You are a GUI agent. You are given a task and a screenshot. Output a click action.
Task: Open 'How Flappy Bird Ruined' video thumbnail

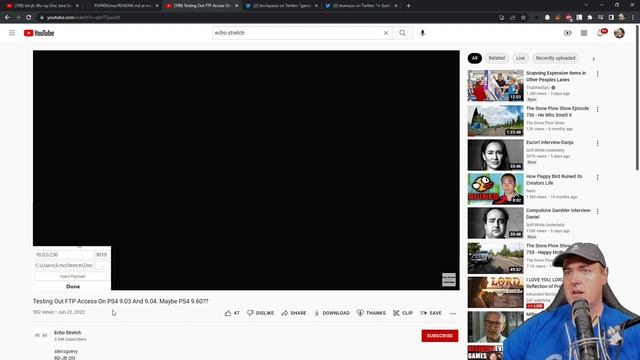pyautogui.click(x=496, y=189)
